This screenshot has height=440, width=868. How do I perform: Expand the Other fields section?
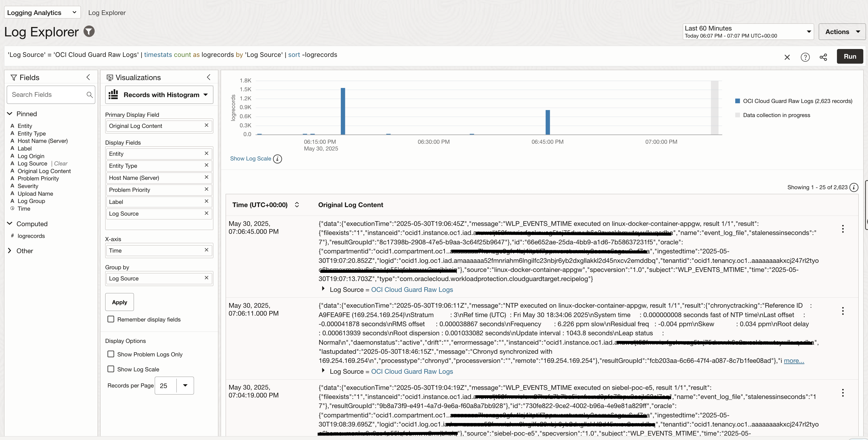point(9,251)
